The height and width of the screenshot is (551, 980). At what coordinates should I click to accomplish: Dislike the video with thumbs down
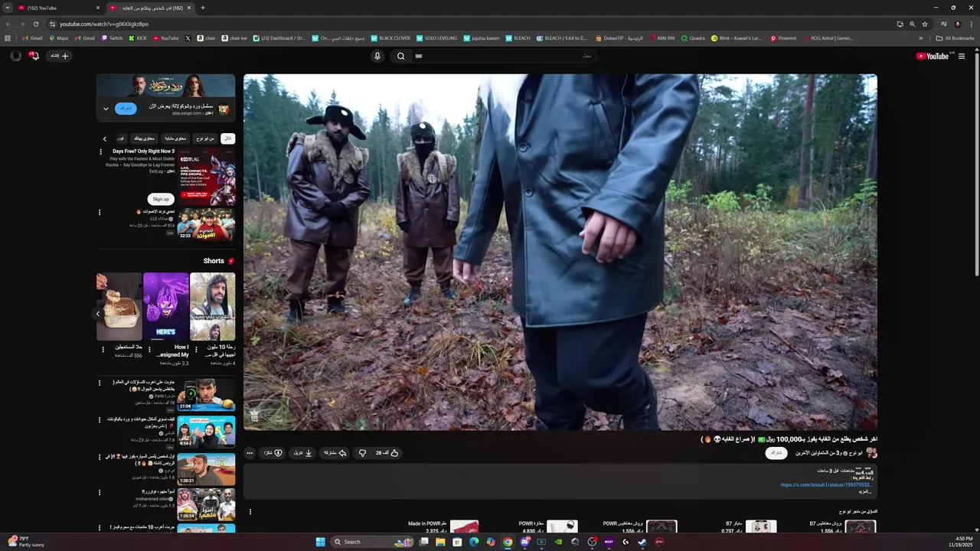coord(363,453)
